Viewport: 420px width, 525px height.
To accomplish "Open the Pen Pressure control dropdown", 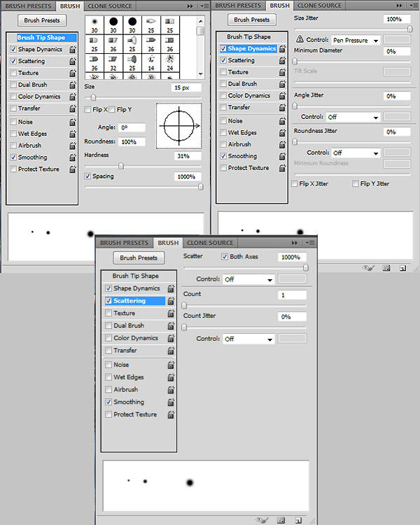I will [356, 41].
